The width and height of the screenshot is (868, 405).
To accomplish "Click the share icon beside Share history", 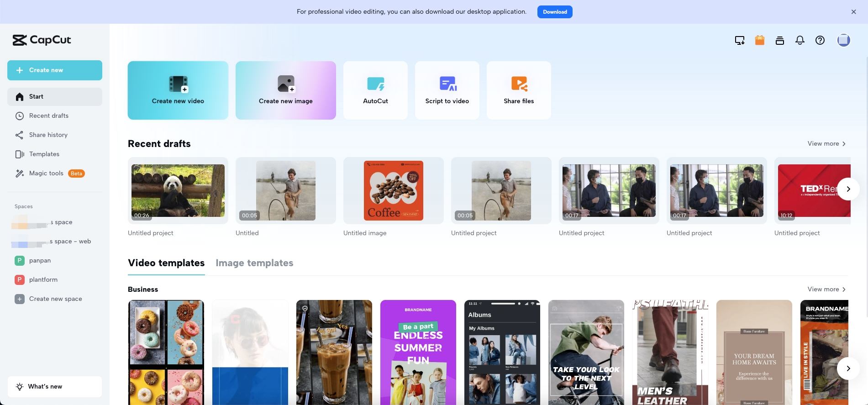I will click(19, 135).
